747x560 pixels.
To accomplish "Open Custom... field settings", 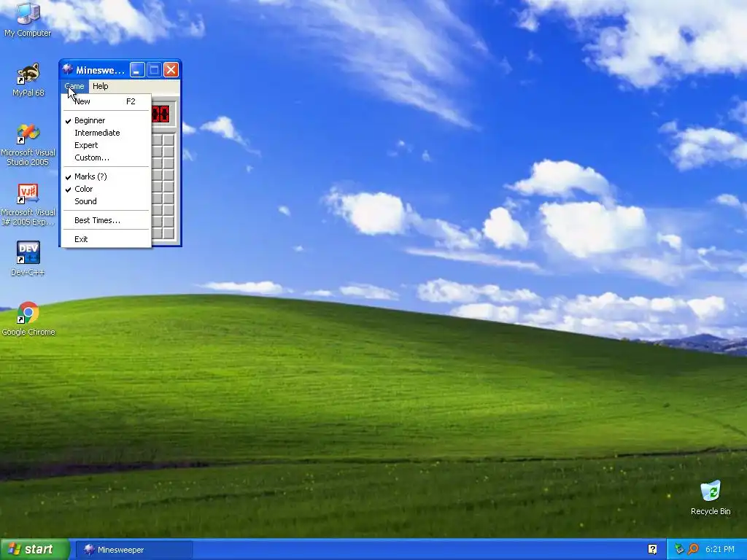I will tap(107, 157).
